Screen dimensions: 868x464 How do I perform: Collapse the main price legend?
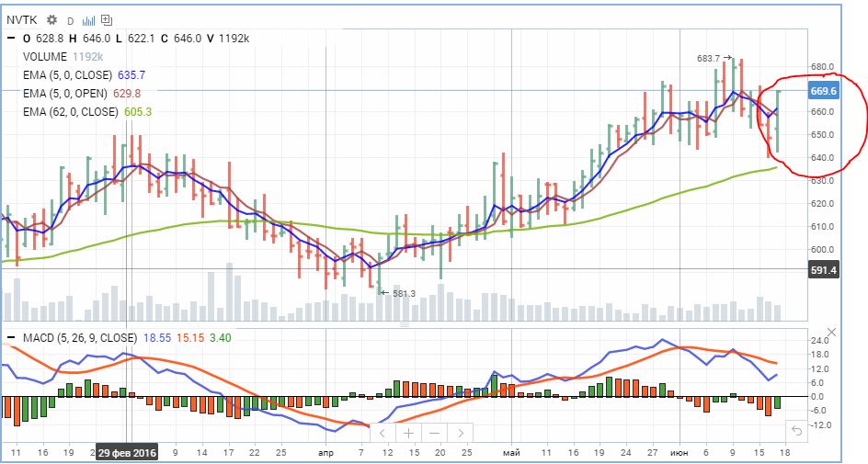[x=10, y=38]
